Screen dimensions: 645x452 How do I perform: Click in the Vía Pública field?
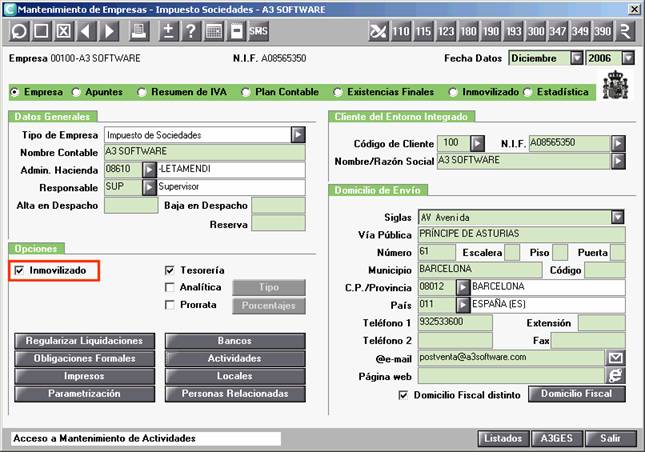tap(522, 234)
